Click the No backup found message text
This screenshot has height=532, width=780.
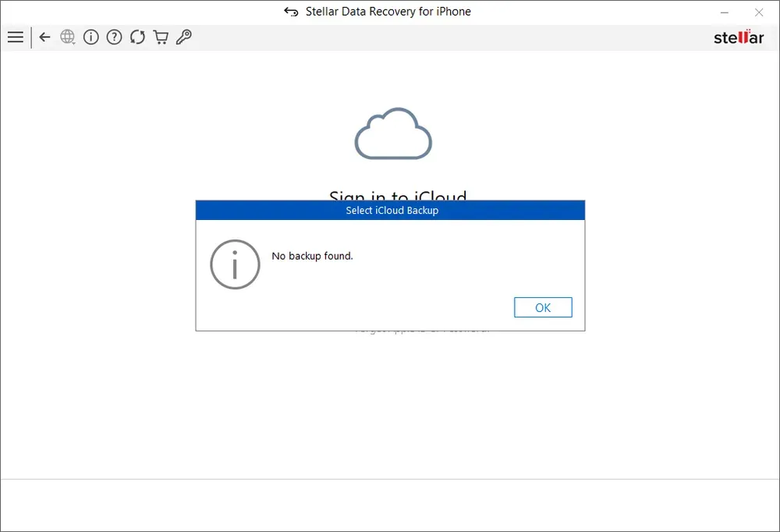tap(312, 256)
